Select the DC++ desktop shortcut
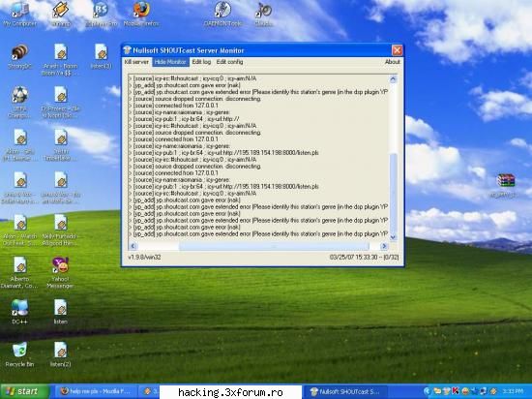 point(19,312)
